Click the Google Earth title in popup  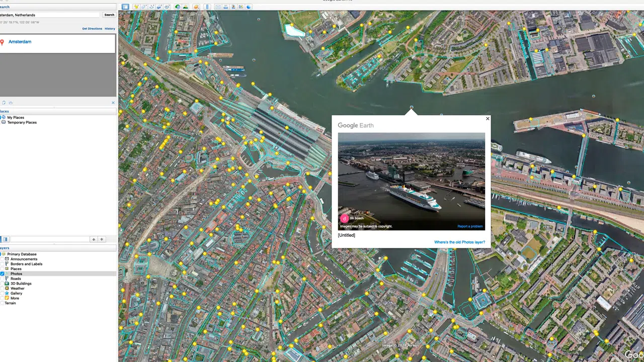(356, 125)
